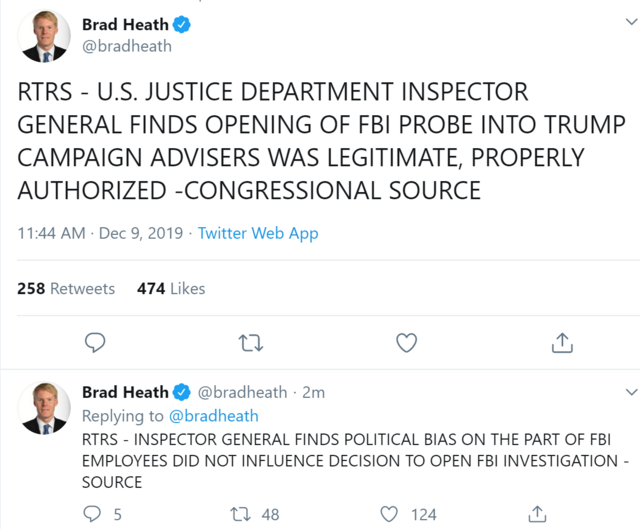Click Brad Heath name in main tweet

tap(125, 24)
